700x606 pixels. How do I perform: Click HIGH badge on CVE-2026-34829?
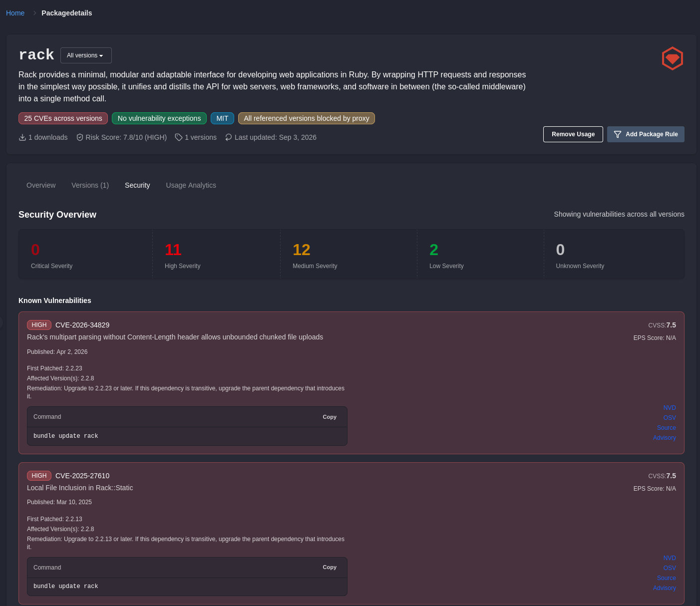coord(39,325)
